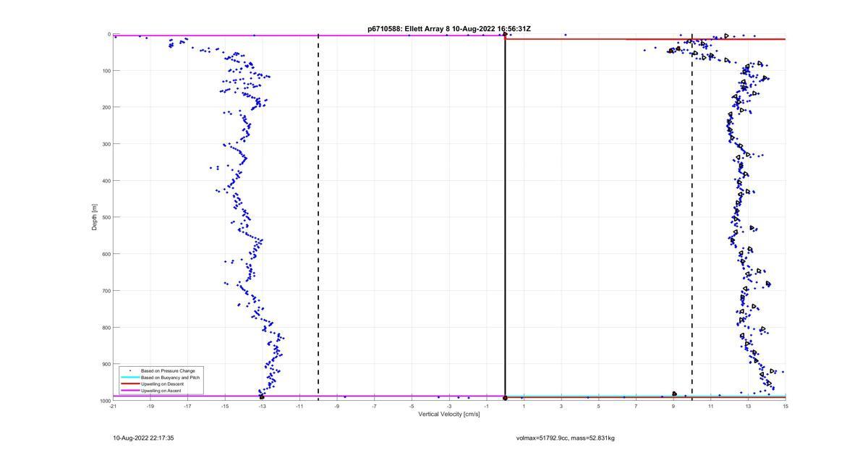868x450 pixels.
Task: Click legend entry 'Upwelling on Ascent'
Action: pos(161,391)
